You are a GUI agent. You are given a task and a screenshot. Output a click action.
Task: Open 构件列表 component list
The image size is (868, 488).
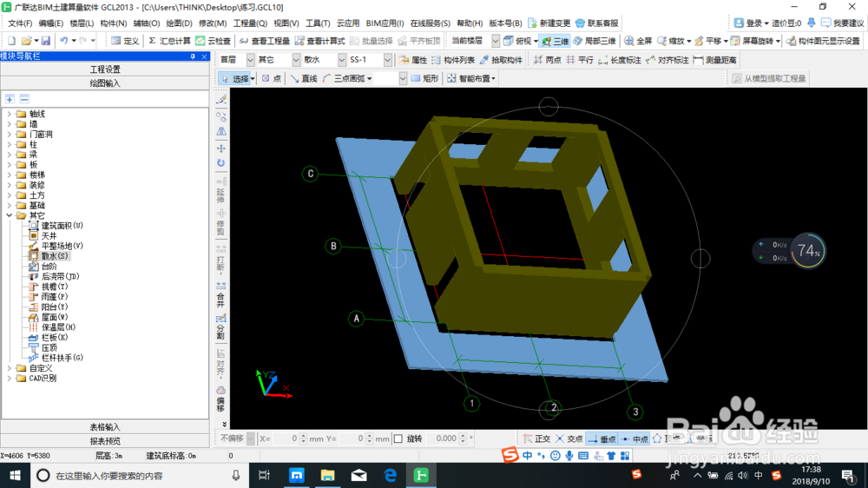pos(453,60)
